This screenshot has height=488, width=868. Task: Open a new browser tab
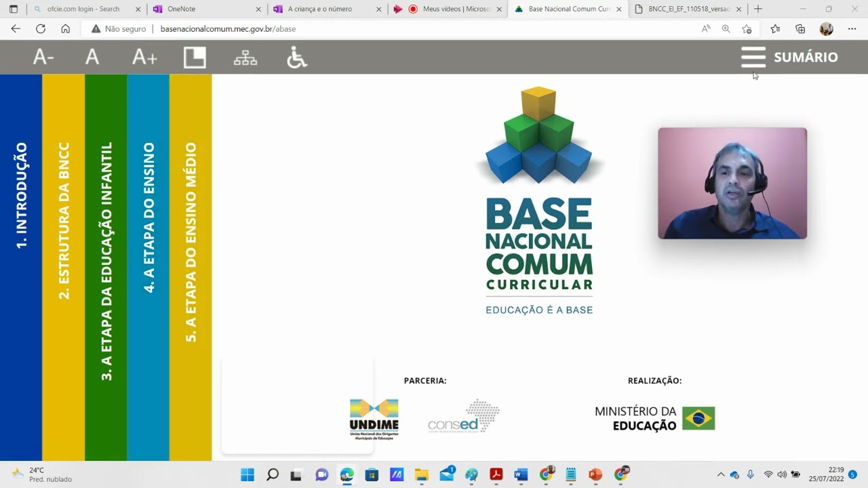tap(758, 9)
